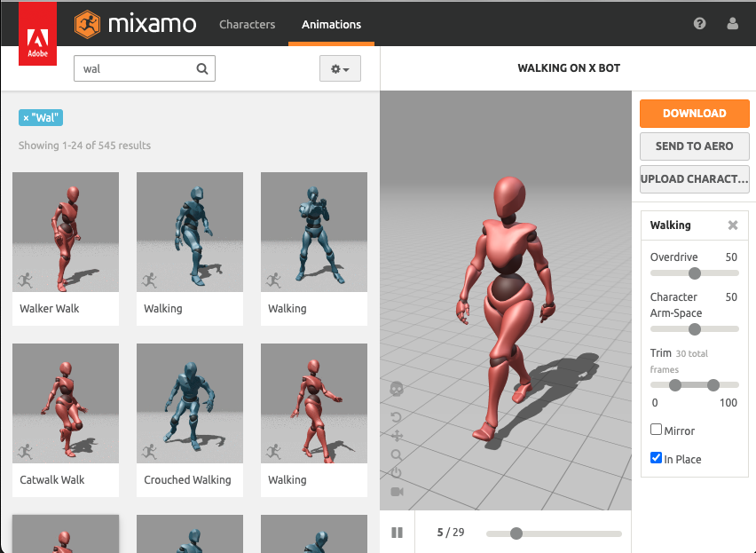756x553 pixels.
Task: Click the frame counter "5 / 29"
Action: coord(451,533)
